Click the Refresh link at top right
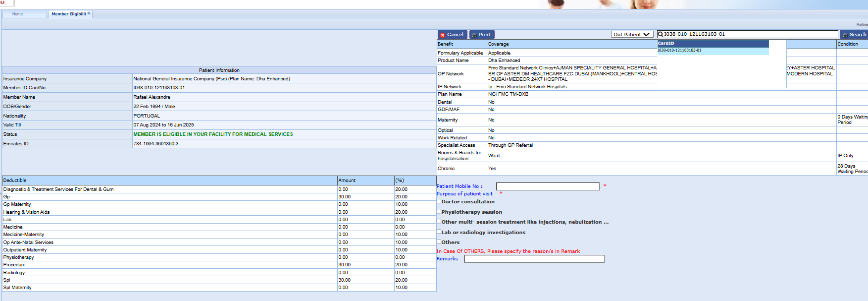The image size is (868, 301). click(x=862, y=24)
